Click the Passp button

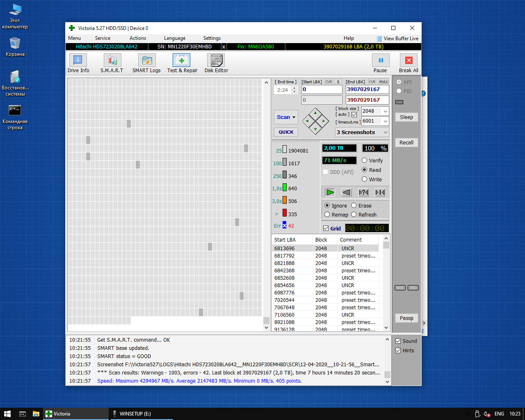[406, 318]
